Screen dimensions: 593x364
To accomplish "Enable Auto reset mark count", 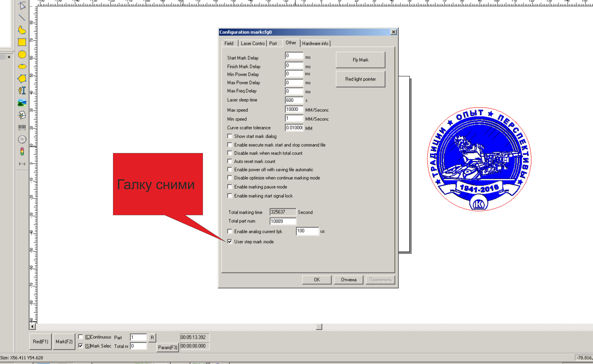I will 230,161.
